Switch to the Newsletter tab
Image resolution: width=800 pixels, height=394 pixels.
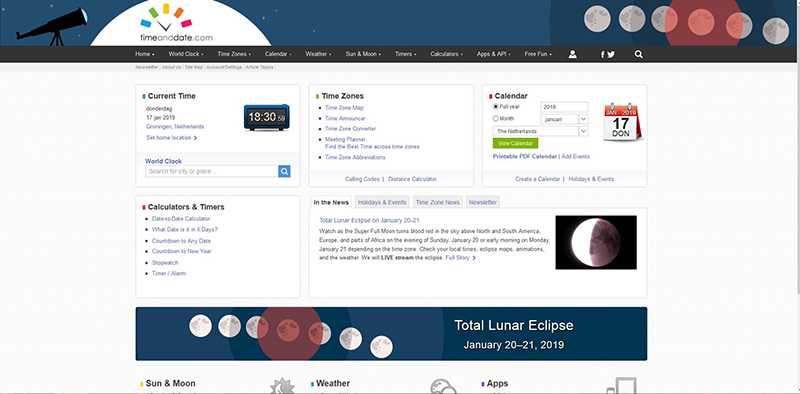click(x=483, y=203)
